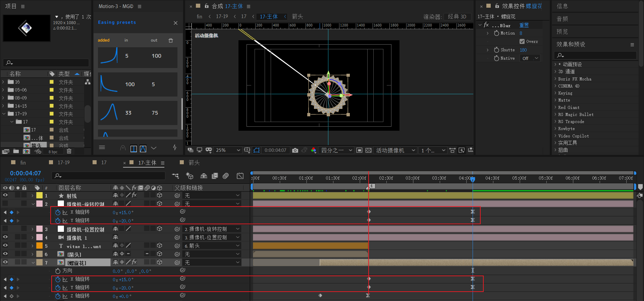644x301 pixels.
Task: Toggle region of interest icon in viewer
Action: click(x=359, y=150)
